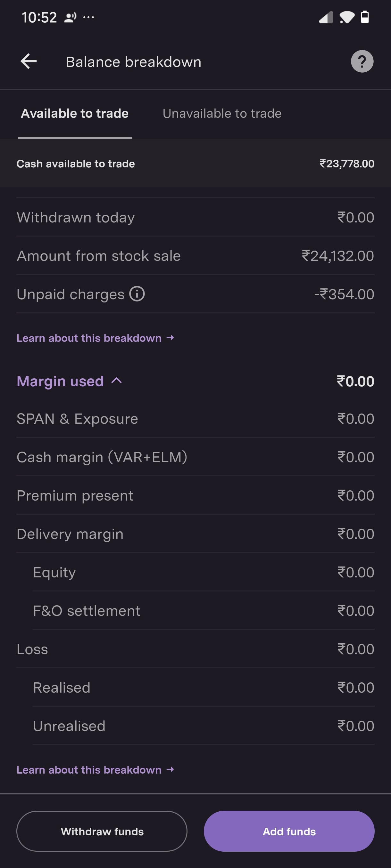Tap the Delivery margin row
391x868 pixels.
tap(195, 534)
